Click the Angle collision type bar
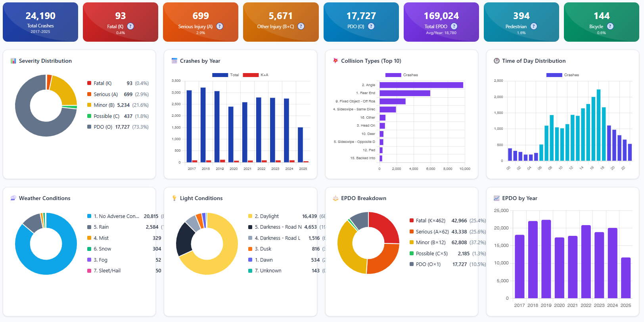The height and width of the screenshot is (322, 644). point(421,85)
